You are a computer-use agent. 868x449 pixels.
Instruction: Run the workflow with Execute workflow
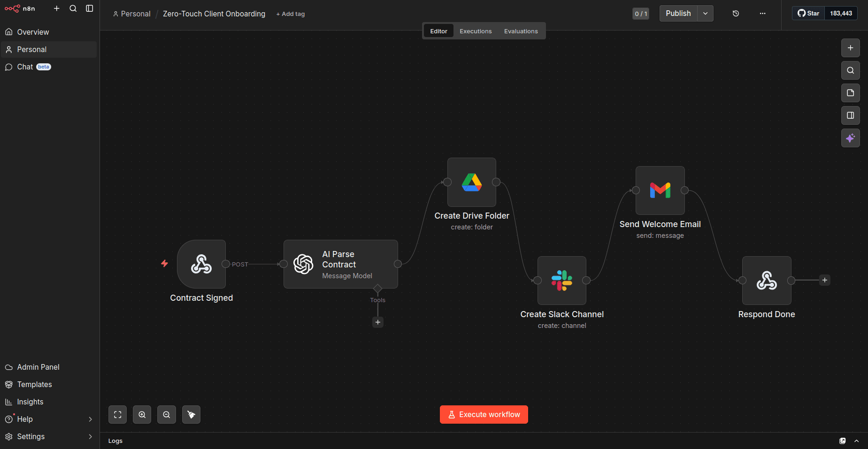(484, 414)
